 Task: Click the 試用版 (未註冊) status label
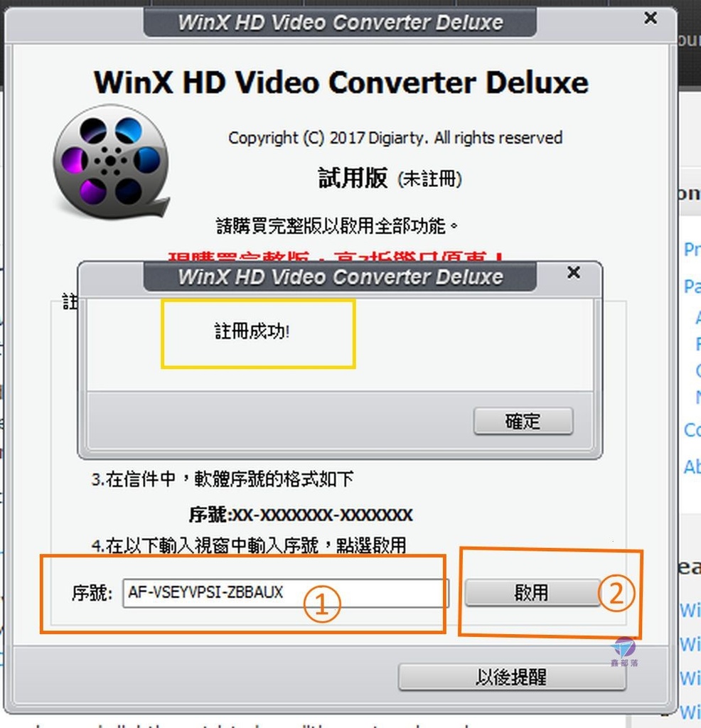390,178
